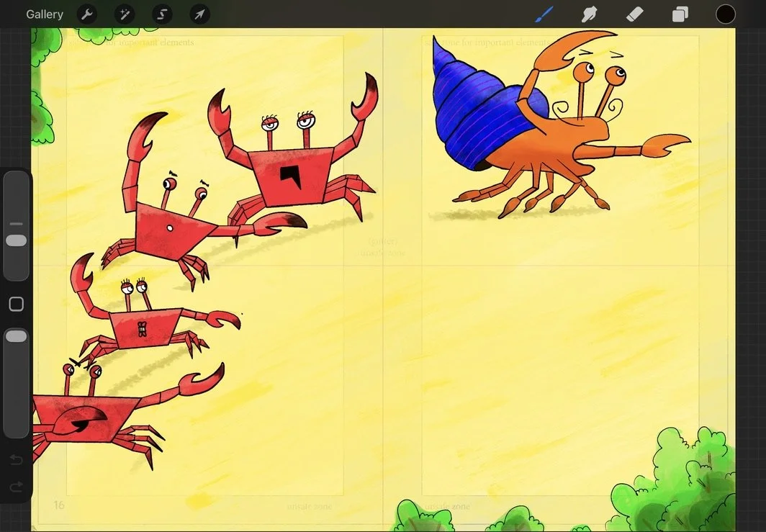Tap the square modify button in sidebar
The width and height of the screenshot is (766, 532).
click(x=16, y=304)
